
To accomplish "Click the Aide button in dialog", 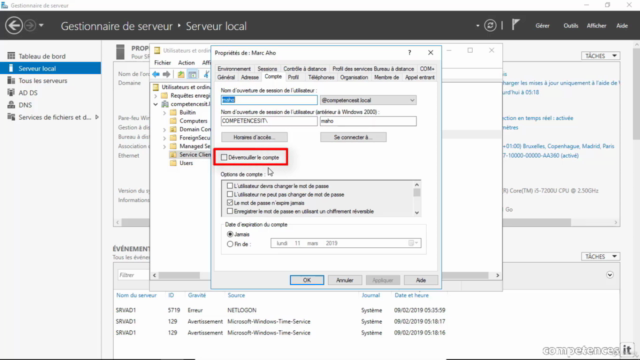I will click(x=421, y=280).
